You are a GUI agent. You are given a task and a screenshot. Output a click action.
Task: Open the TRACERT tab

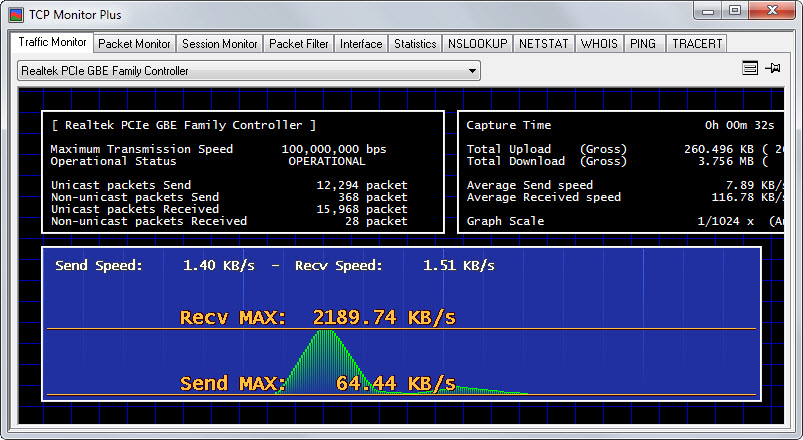tap(697, 44)
